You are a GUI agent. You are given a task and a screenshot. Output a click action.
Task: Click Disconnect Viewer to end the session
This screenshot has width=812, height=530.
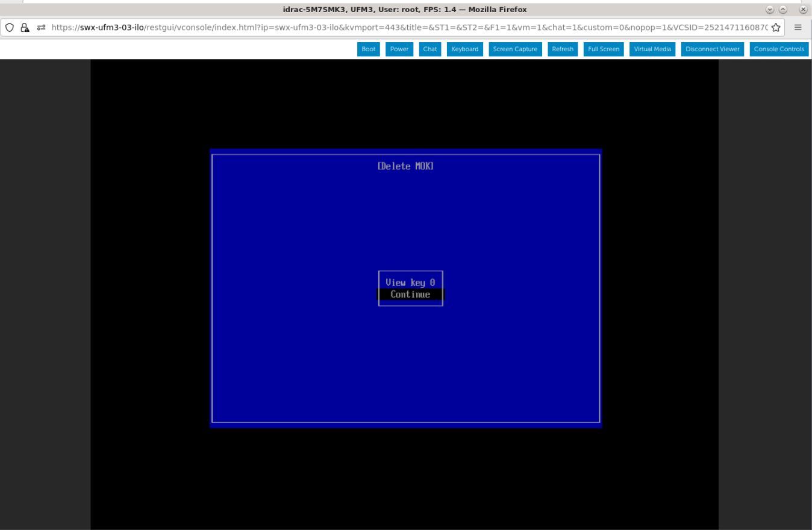(x=711, y=49)
